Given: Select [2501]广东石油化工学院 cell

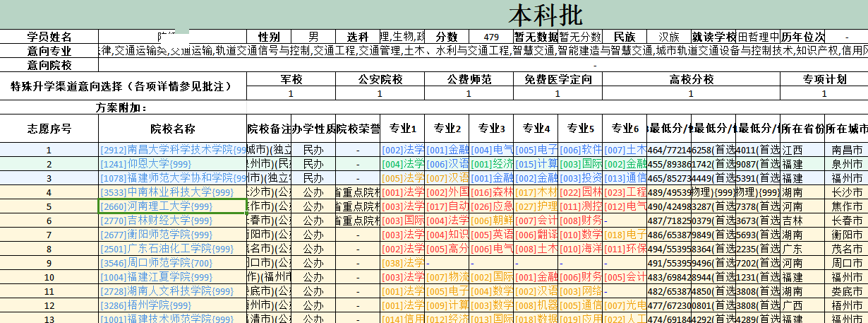Looking at the screenshot, I should click(x=173, y=249).
